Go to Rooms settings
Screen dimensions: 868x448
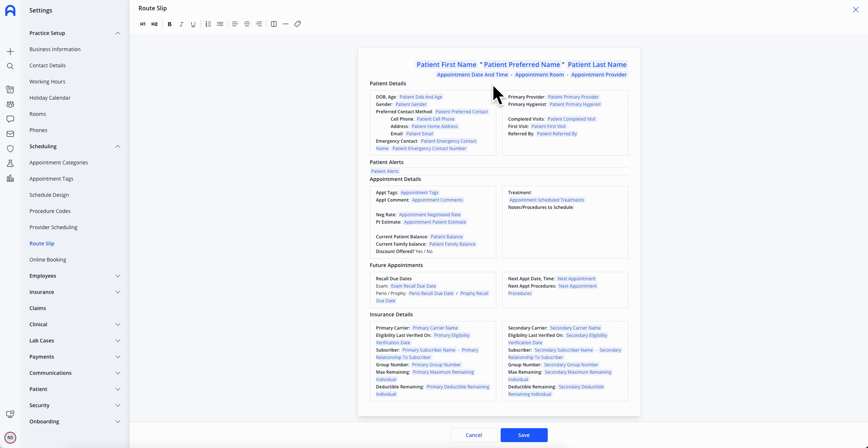click(38, 114)
